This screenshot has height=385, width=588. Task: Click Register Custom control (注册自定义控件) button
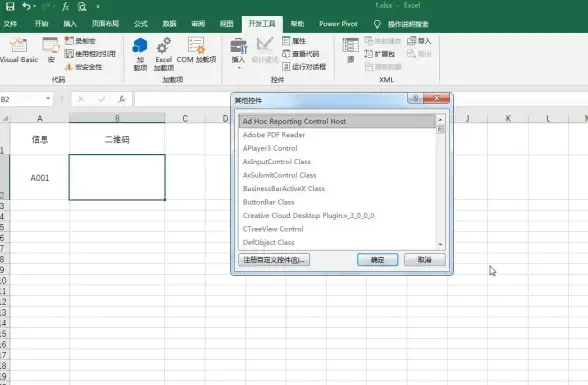pyautogui.click(x=274, y=260)
